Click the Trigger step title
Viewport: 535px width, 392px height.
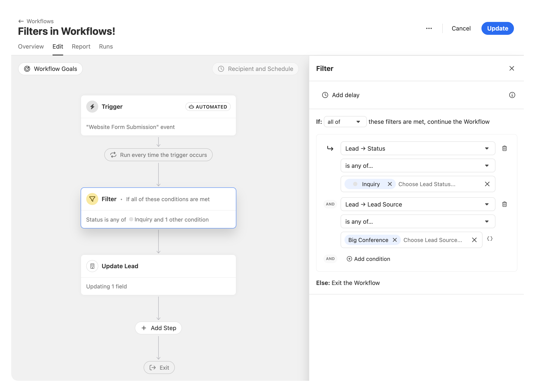coord(112,107)
